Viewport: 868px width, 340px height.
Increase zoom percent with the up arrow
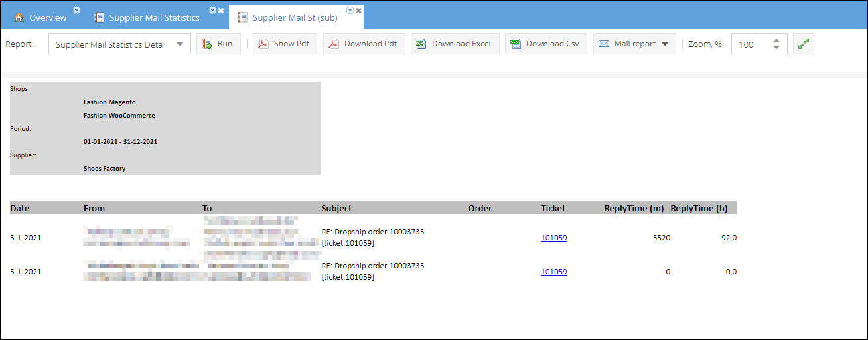(x=776, y=40)
